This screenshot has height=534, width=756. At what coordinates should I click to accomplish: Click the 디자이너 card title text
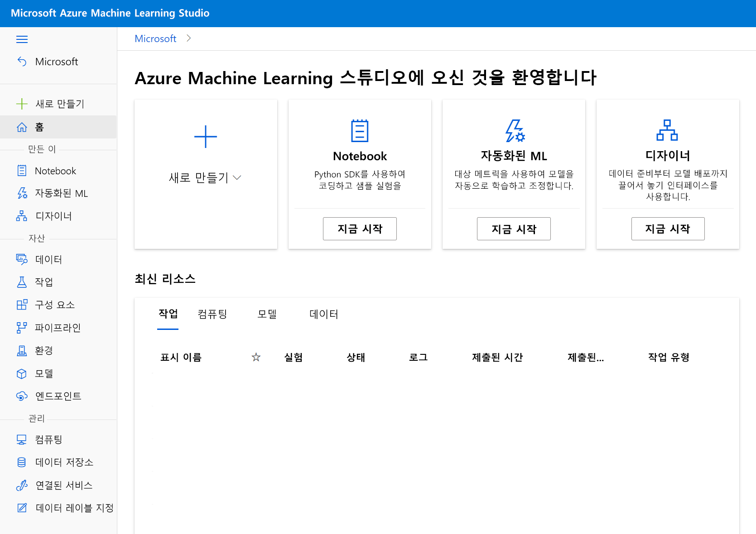pos(668,156)
